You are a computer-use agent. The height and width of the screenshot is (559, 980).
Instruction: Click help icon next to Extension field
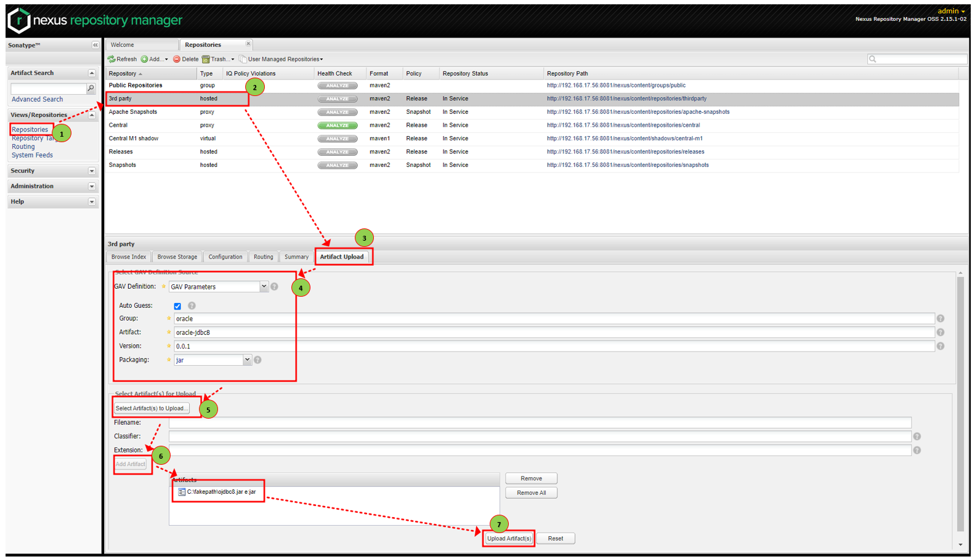click(x=917, y=451)
